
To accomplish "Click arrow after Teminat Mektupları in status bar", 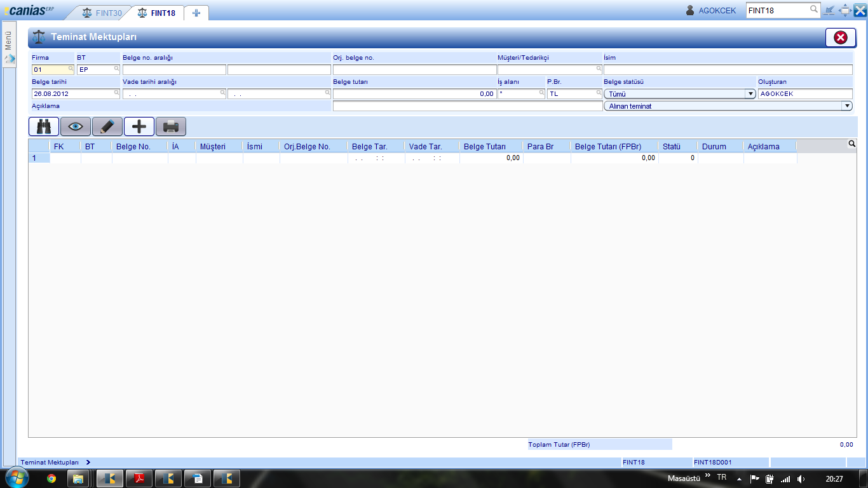I will point(88,463).
